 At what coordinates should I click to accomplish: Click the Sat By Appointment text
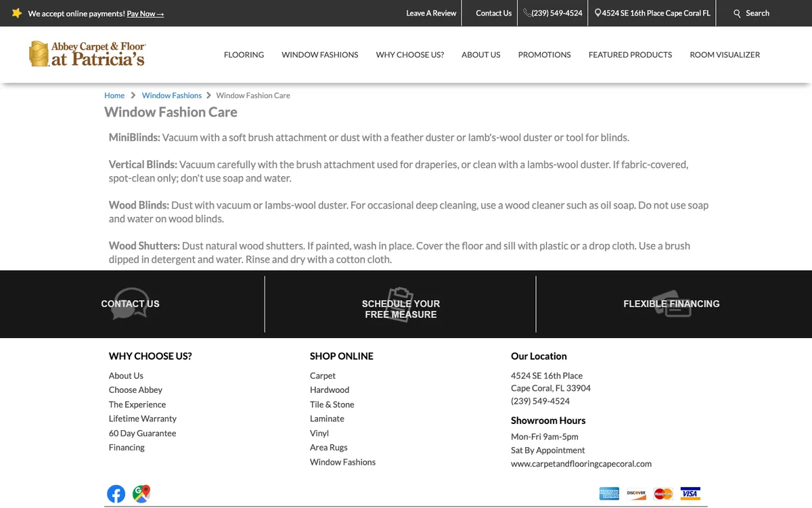tap(548, 450)
